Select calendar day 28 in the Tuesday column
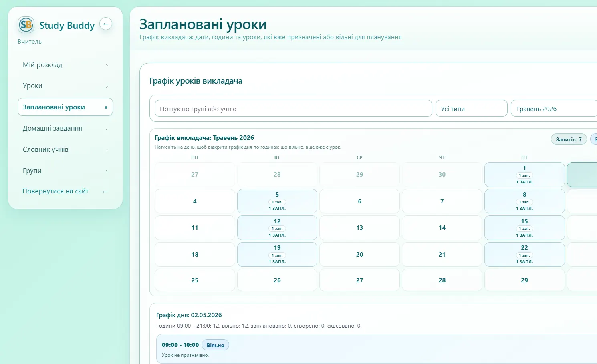 [x=277, y=175]
